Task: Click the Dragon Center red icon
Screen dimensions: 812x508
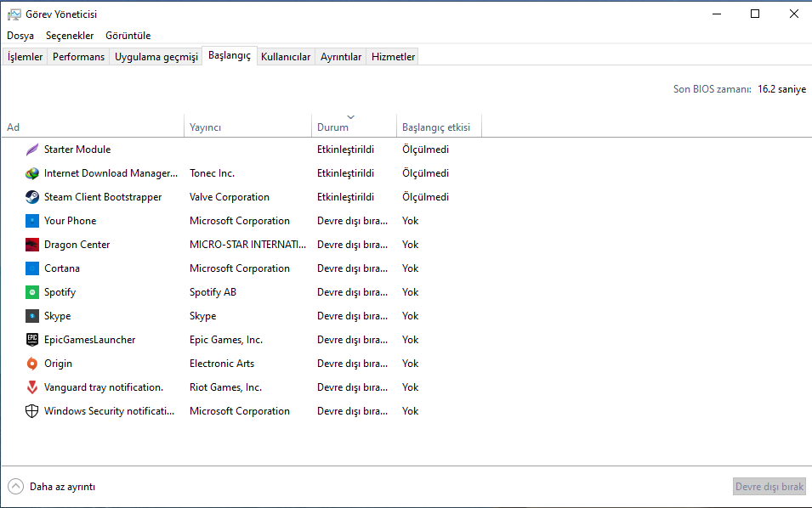Action: [32, 245]
